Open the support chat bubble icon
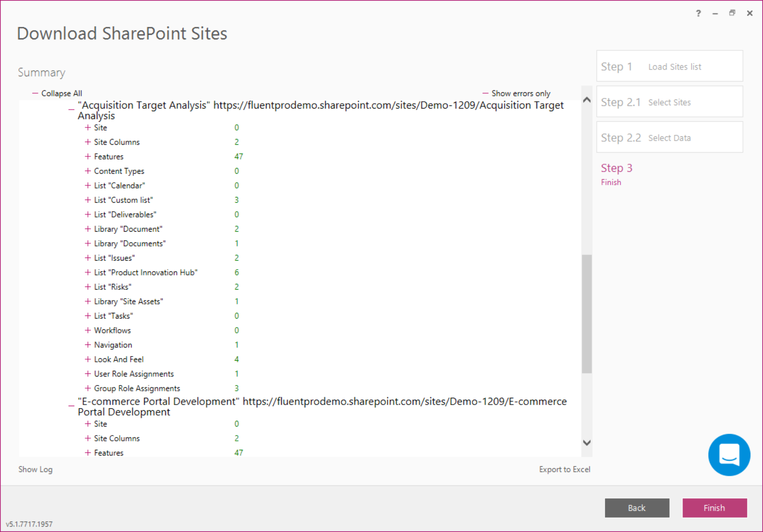This screenshot has width=763, height=532. [729, 455]
